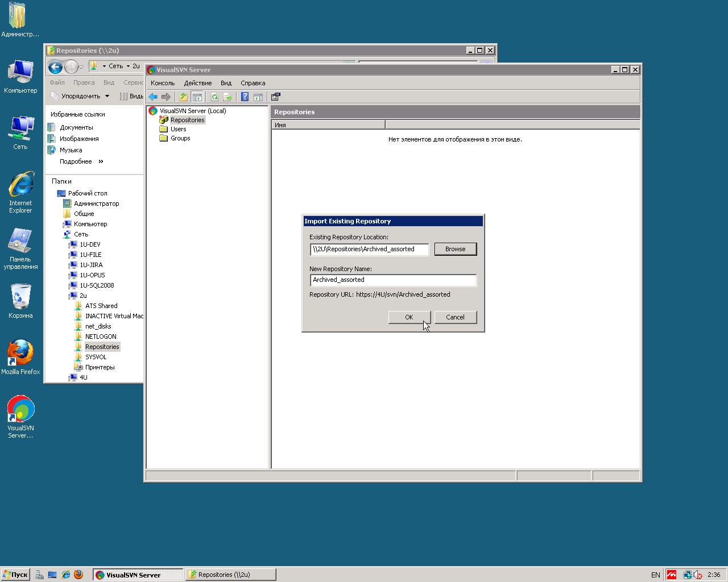The image size is (728, 582).
Task: Click the Refresh icon in VisualSVN toolbar
Action: pyautogui.click(x=214, y=97)
